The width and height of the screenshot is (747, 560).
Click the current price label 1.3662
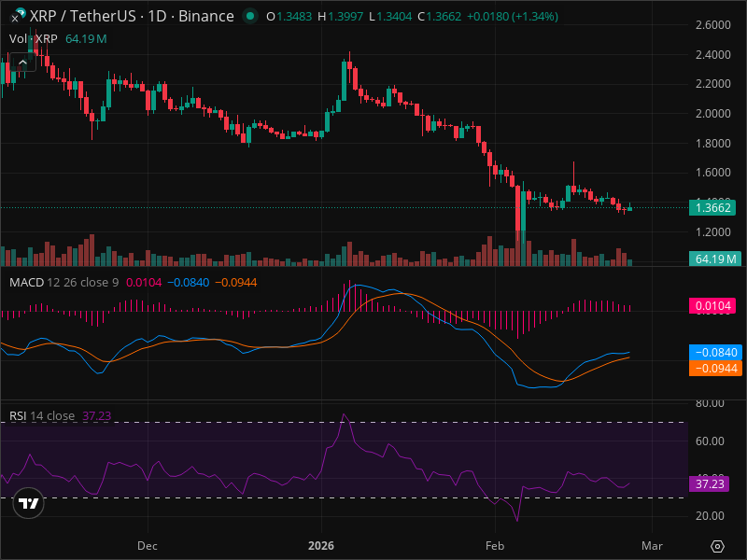tap(712, 207)
